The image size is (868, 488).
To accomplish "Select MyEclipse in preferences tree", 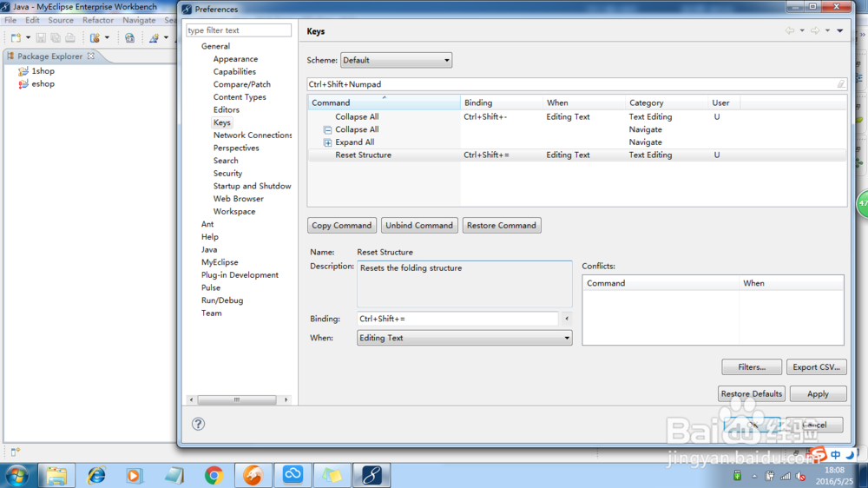I will click(x=220, y=262).
